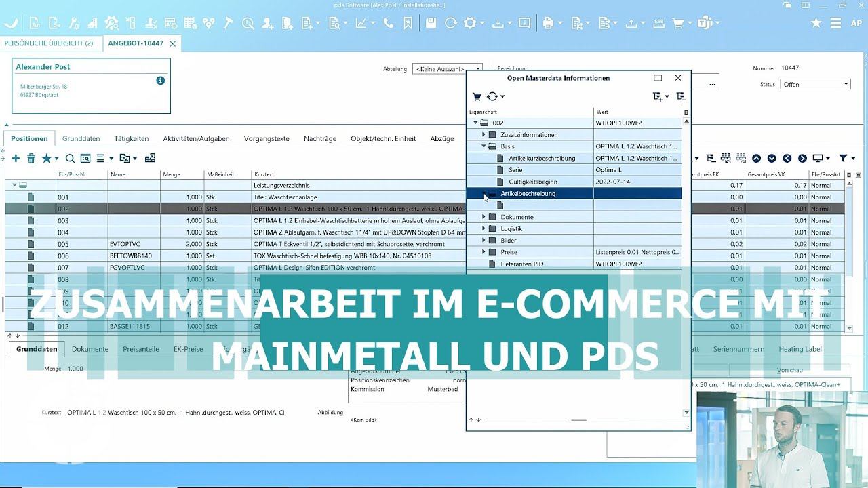Select the Artikelbeschreibung row in Masterdata
Image resolution: width=868 pixels, height=488 pixels.
[x=574, y=194]
